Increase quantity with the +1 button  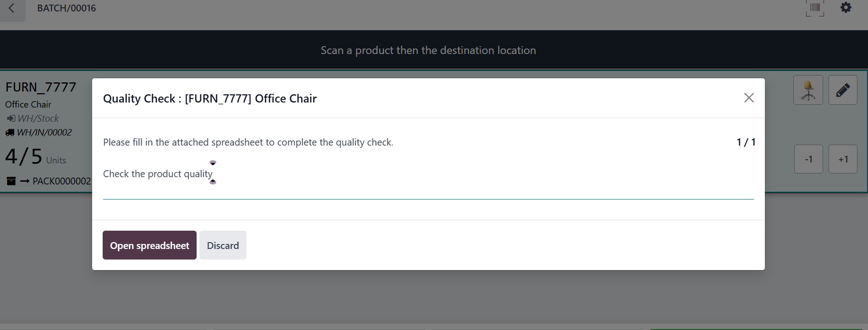[x=843, y=159]
